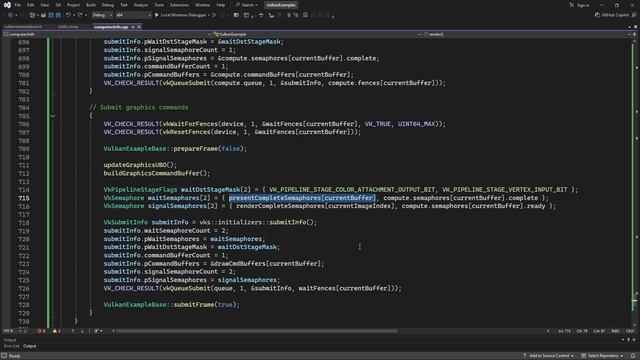This screenshot has height=360, width=640.
Task: Open the Debug menu
Action: coord(108,5)
